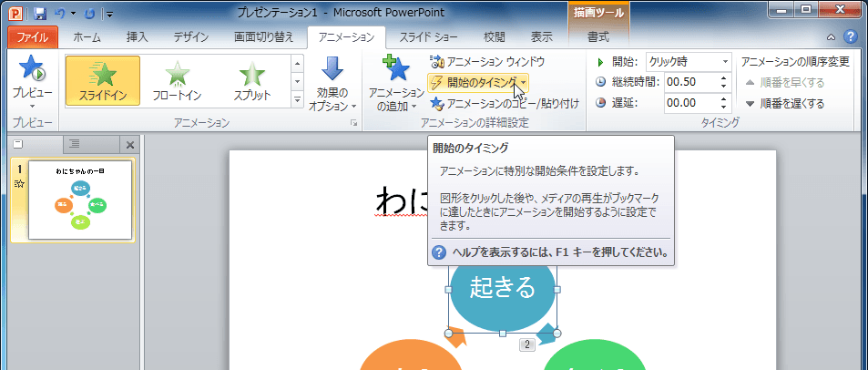
Task: Open 開始のタイミング trigger dropdown
Action: click(x=478, y=83)
